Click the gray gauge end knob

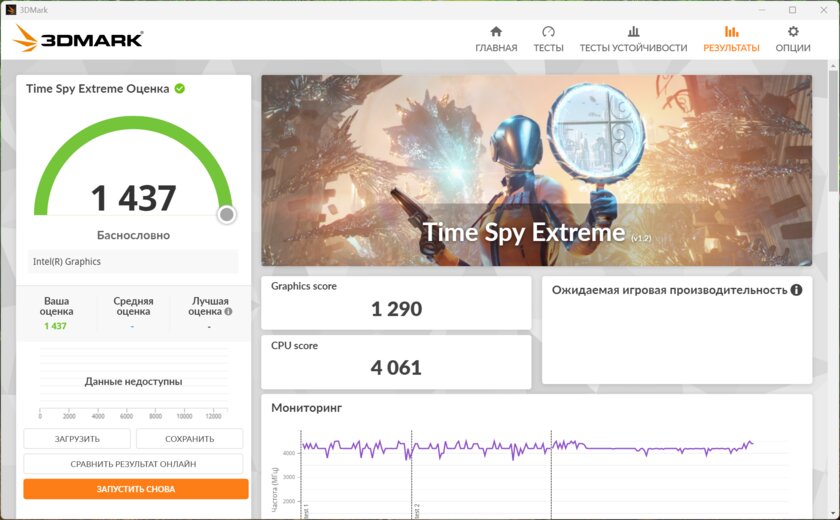(x=227, y=215)
